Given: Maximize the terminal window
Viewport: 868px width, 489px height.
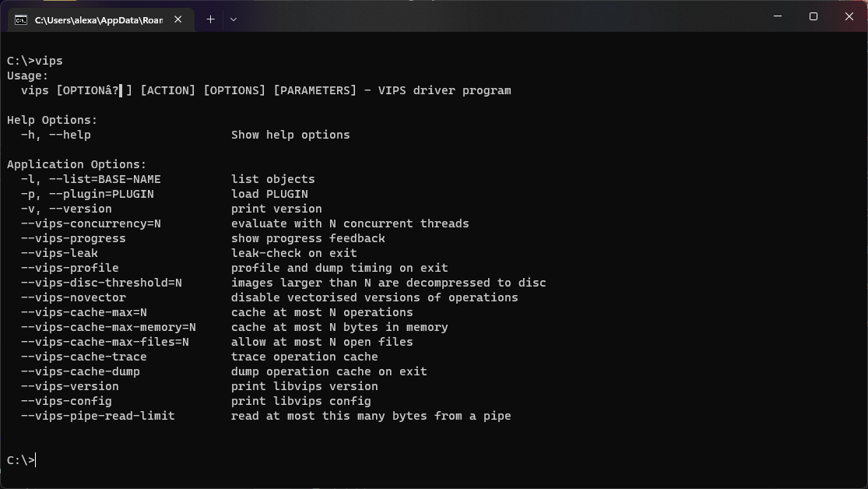Looking at the screenshot, I should tap(814, 16).
